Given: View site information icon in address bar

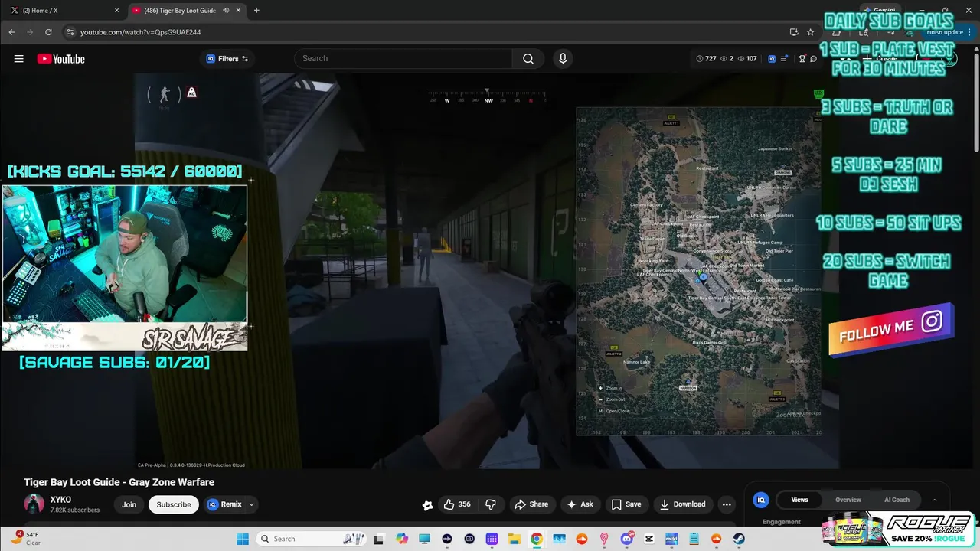Looking at the screenshot, I should pyautogui.click(x=70, y=32).
